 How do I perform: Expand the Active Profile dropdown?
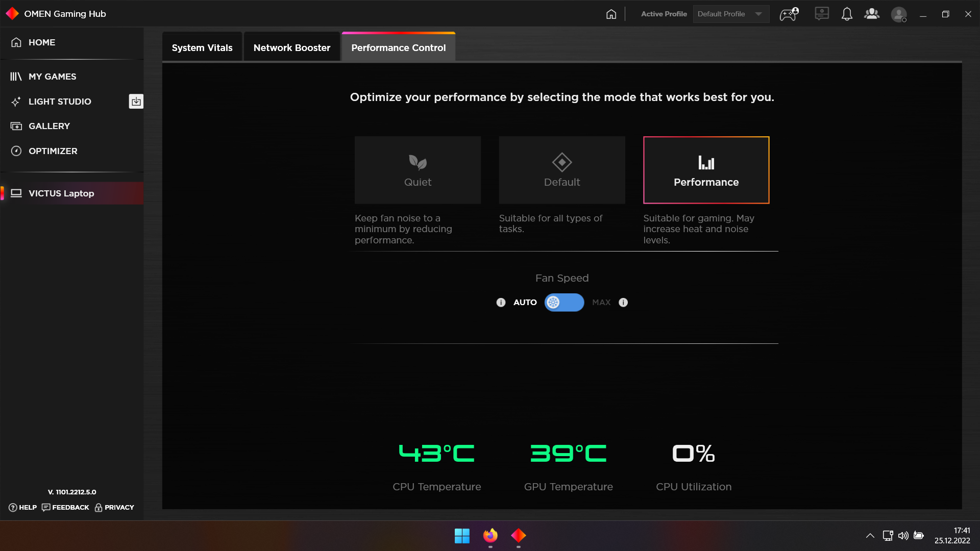pyautogui.click(x=731, y=14)
